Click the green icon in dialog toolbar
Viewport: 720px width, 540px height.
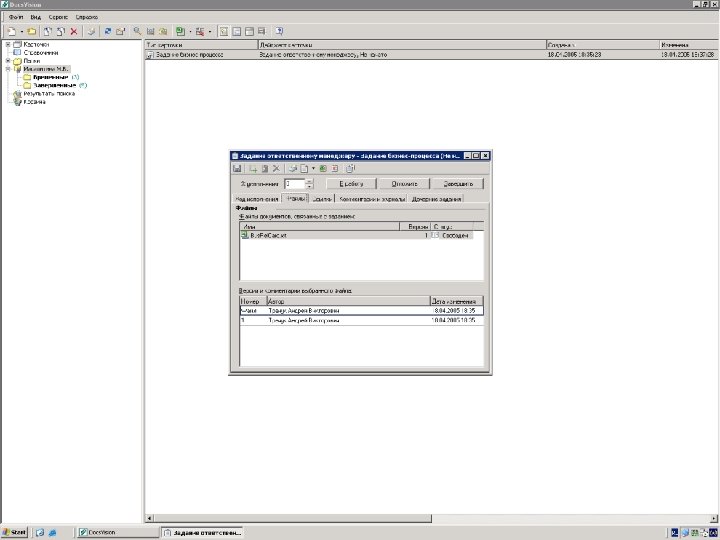coord(323,169)
